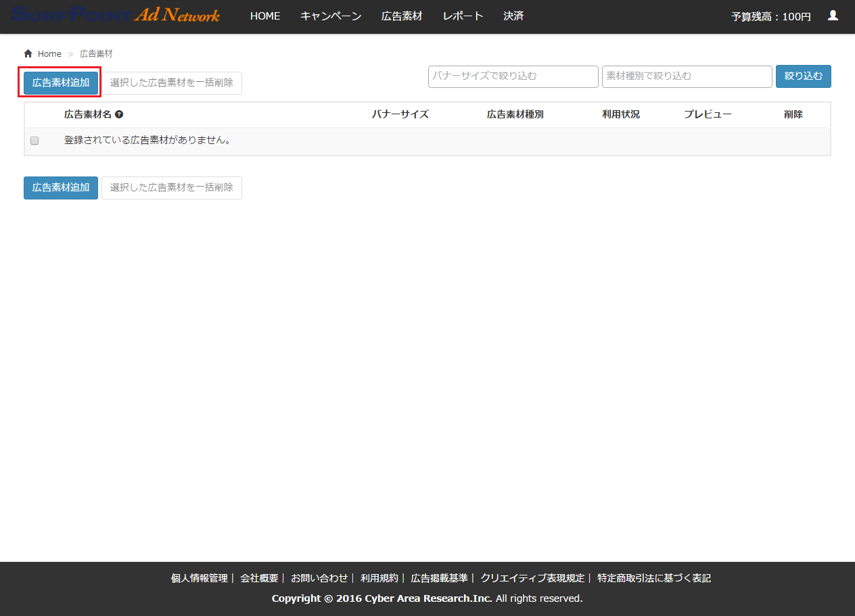Open the お問い合わせ footer link
The image size is (855, 616).
(319, 578)
